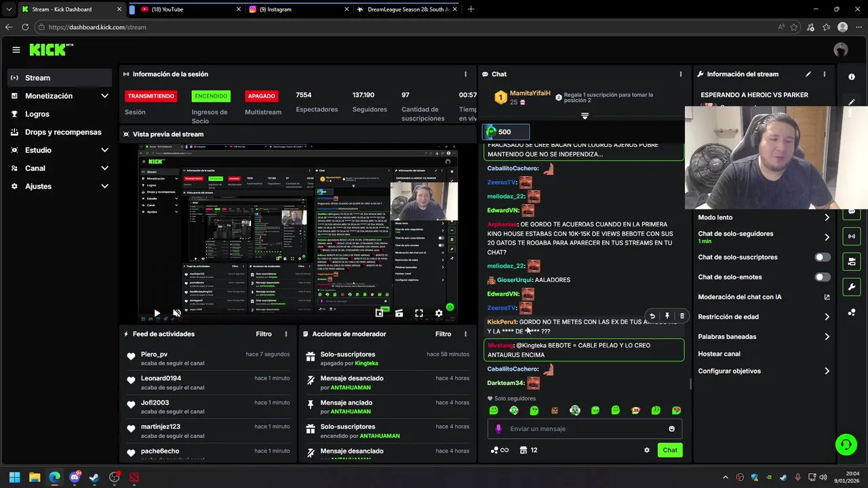Open Chat de solo-seguidores settings
This screenshot has width=868, height=488.
[x=764, y=237]
